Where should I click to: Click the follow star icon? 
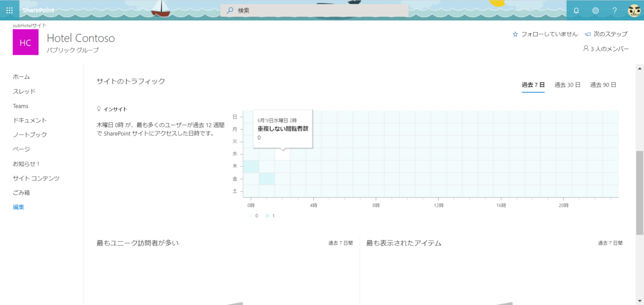tap(515, 34)
